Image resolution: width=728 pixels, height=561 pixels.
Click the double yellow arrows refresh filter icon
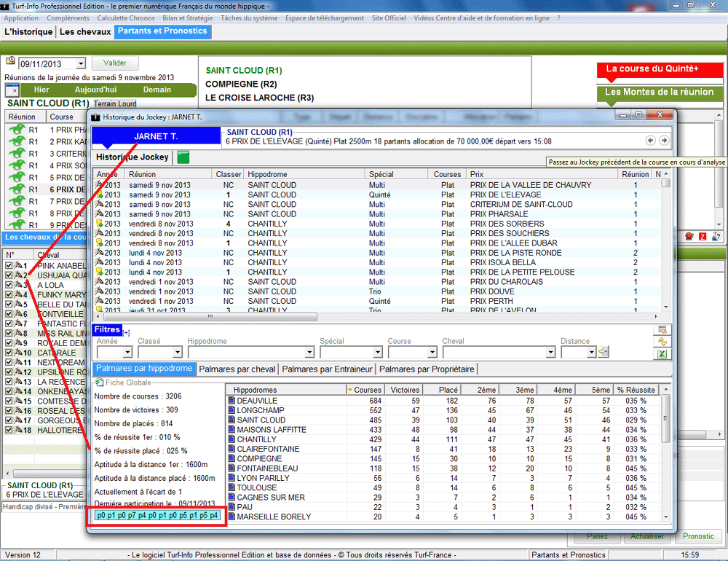coord(662,342)
